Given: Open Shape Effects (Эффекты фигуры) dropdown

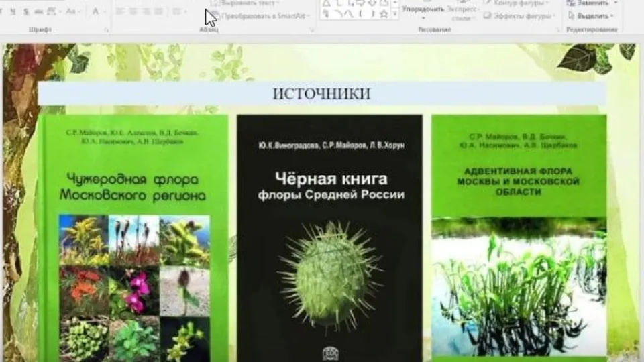Looking at the screenshot, I should [x=519, y=16].
